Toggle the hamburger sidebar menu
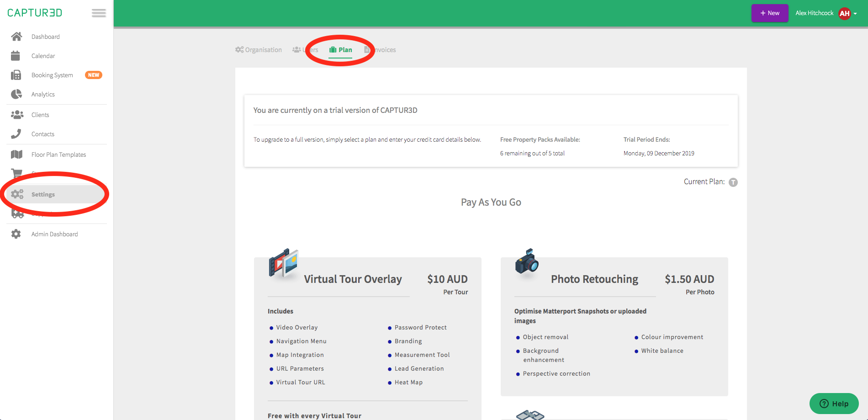 coord(99,13)
